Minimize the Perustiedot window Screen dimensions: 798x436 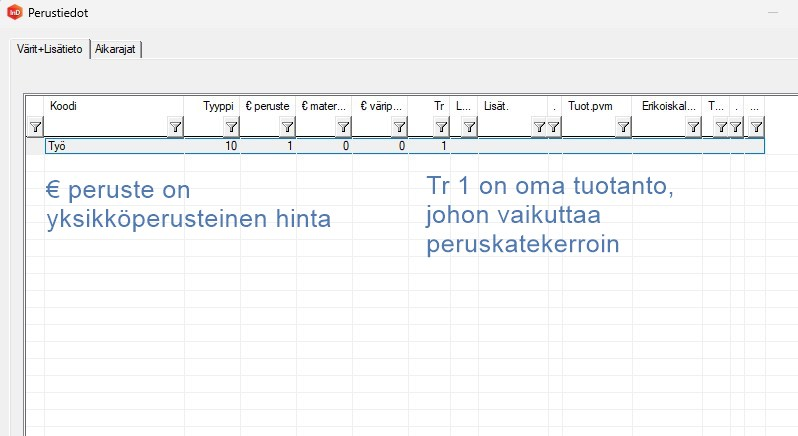coord(773,12)
